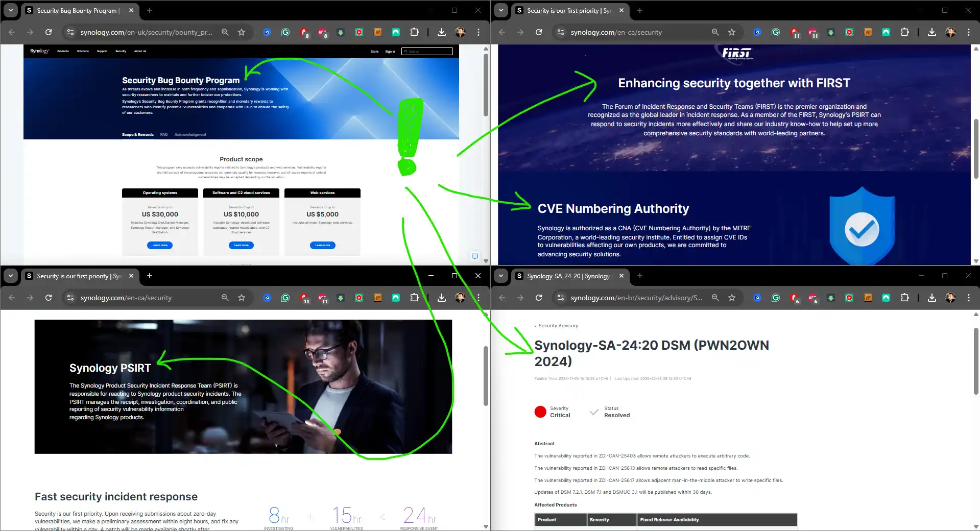Image resolution: width=980 pixels, height=531 pixels.
Task: Click Security Advisory breadcrumb link
Action: [x=558, y=326]
